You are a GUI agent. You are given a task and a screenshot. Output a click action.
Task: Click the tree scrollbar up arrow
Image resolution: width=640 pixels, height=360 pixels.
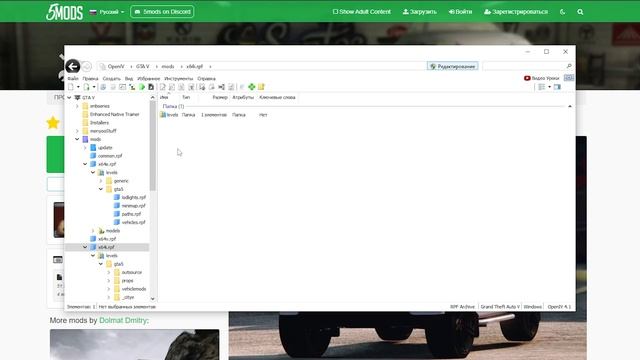point(153,98)
